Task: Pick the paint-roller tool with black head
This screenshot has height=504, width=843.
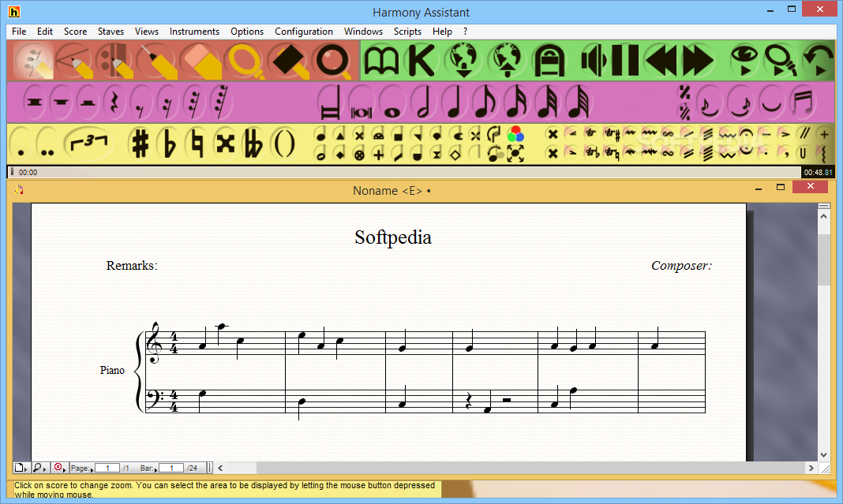Action: pyautogui.click(x=289, y=60)
